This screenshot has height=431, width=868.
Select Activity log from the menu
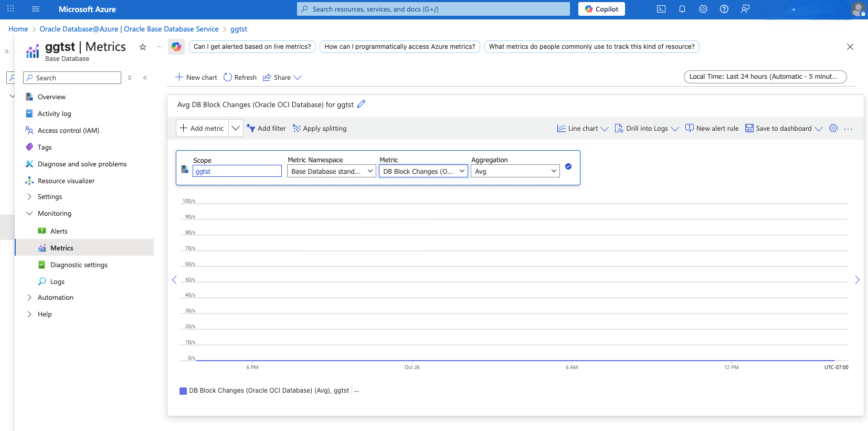pyautogui.click(x=54, y=114)
